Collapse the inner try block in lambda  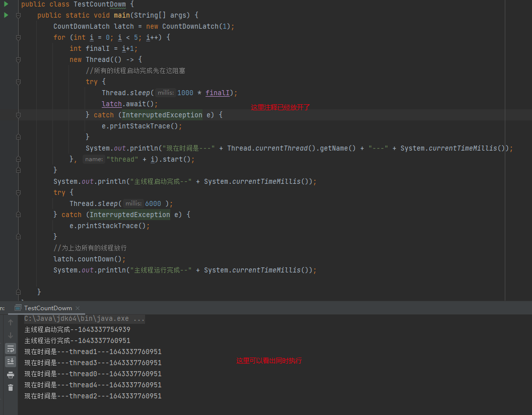tap(18, 82)
